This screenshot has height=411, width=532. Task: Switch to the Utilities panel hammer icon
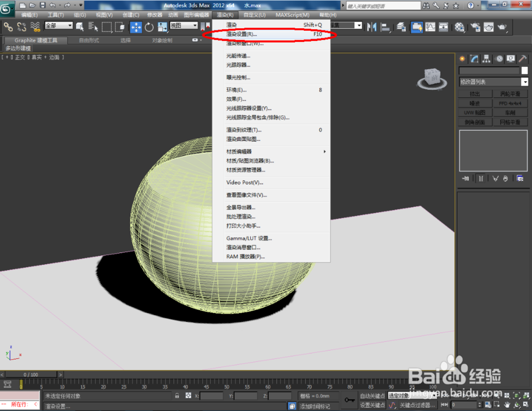click(x=522, y=59)
